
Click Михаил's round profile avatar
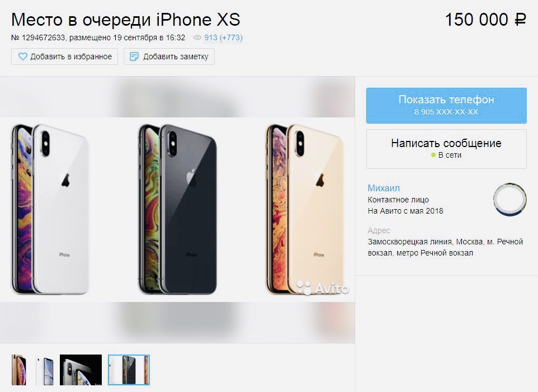tap(509, 200)
